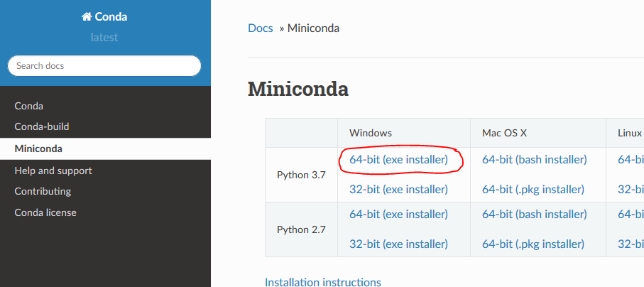Click the "latest" version label

pos(104,38)
